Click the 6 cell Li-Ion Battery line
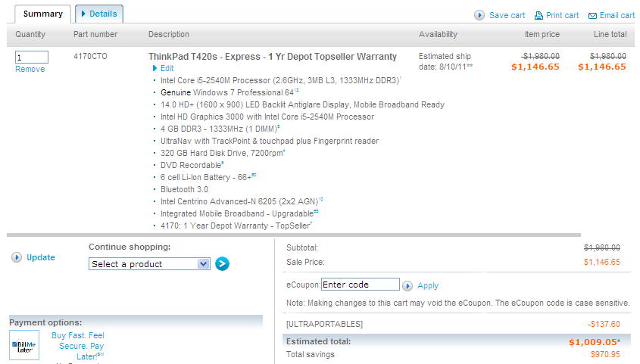Screen dimensions: 640x364 click(208, 177)
